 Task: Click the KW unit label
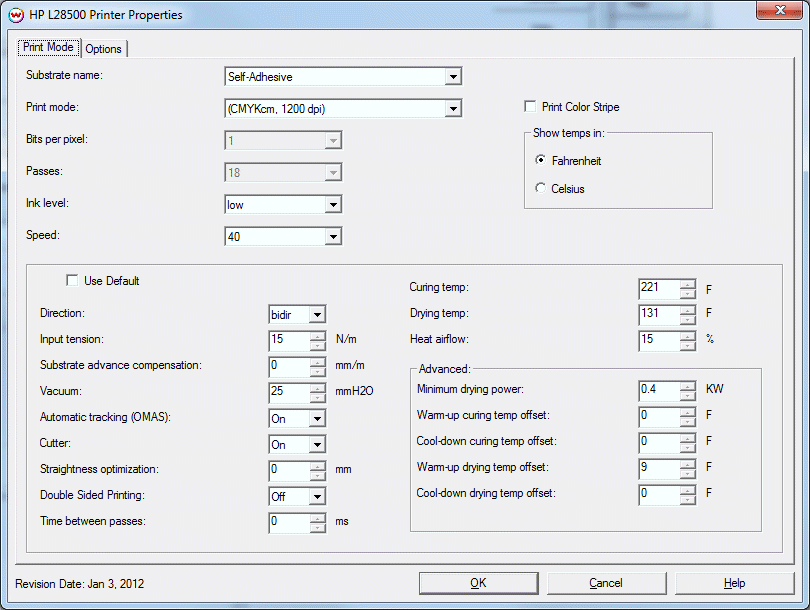point(715,389)
